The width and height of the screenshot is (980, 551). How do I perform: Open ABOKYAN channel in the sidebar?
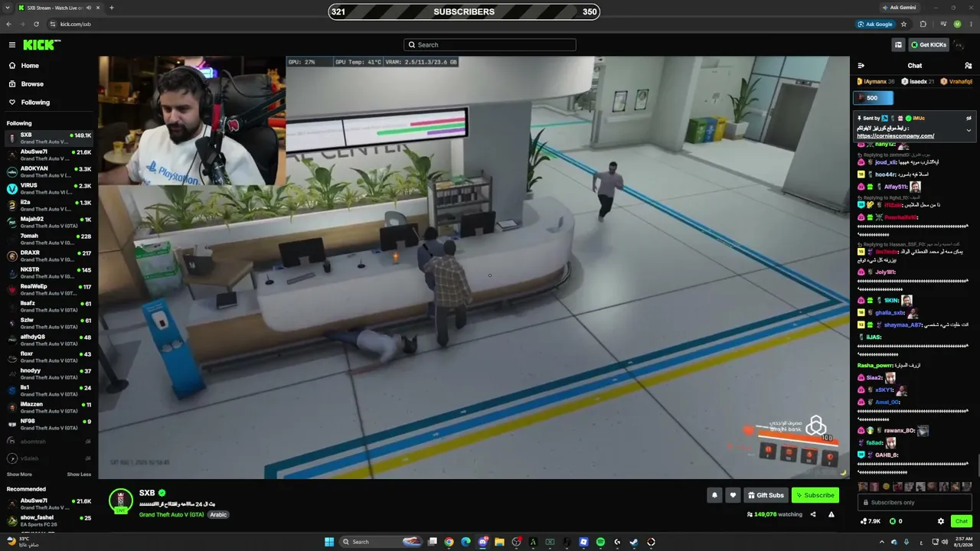[49, 172]
